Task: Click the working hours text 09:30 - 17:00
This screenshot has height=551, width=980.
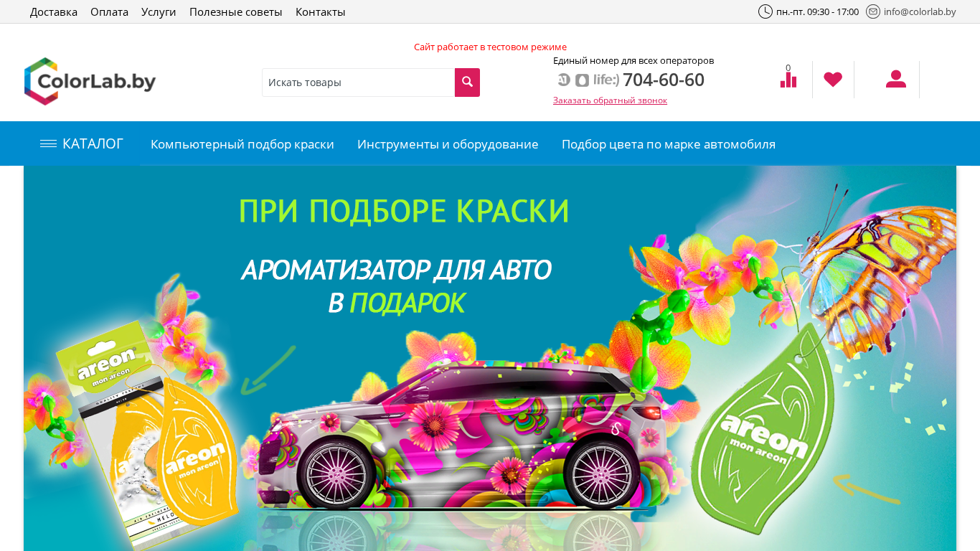Action: (x=817, y=11)
